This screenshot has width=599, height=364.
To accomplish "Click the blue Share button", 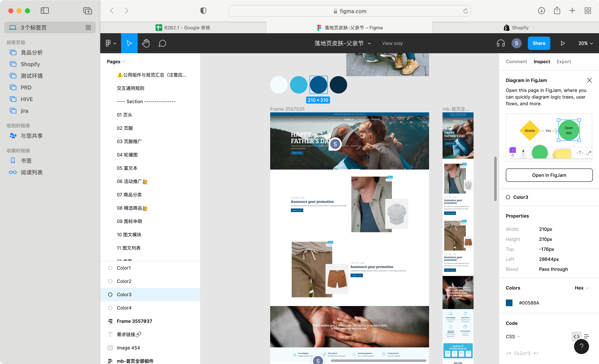I will point(539,43).
